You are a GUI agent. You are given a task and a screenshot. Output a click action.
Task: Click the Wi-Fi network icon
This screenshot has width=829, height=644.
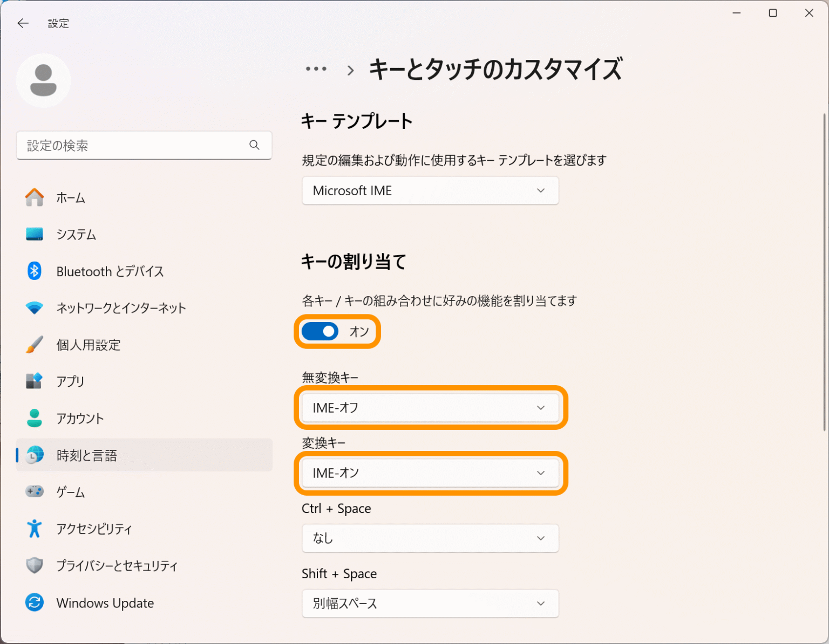point(35,308)
